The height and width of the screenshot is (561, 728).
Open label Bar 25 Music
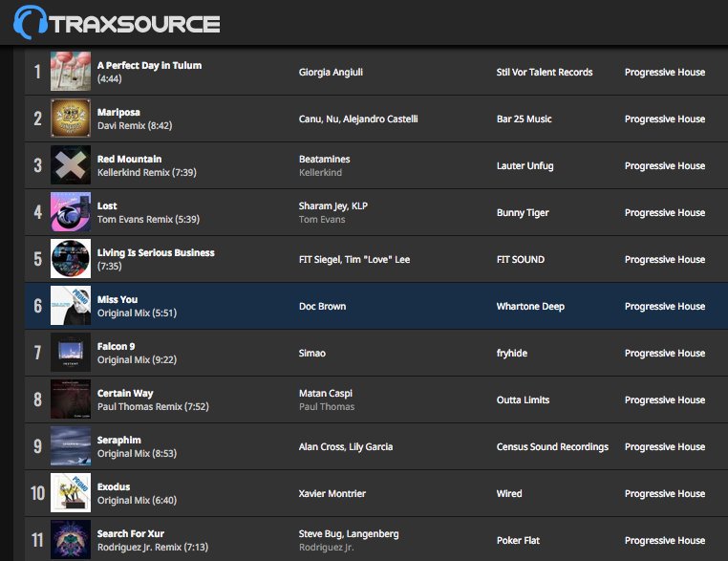tap(525, 119)
